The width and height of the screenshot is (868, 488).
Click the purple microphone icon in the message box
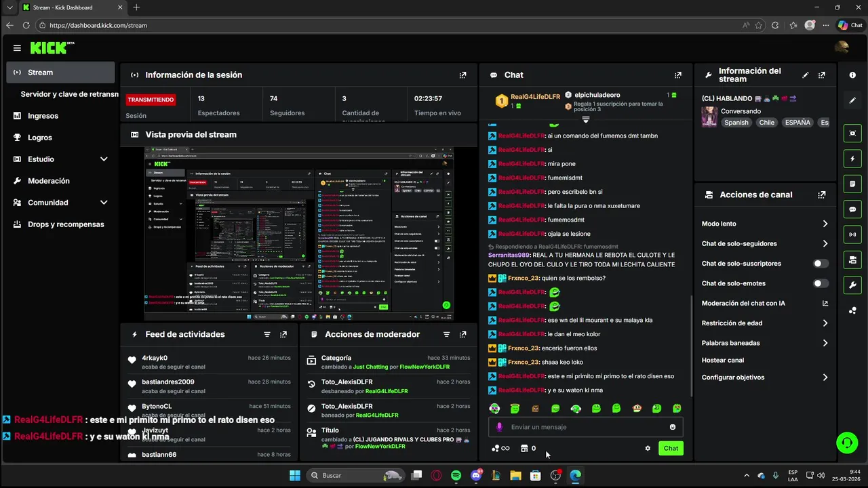pyautogui.click(x=500, y=427)
